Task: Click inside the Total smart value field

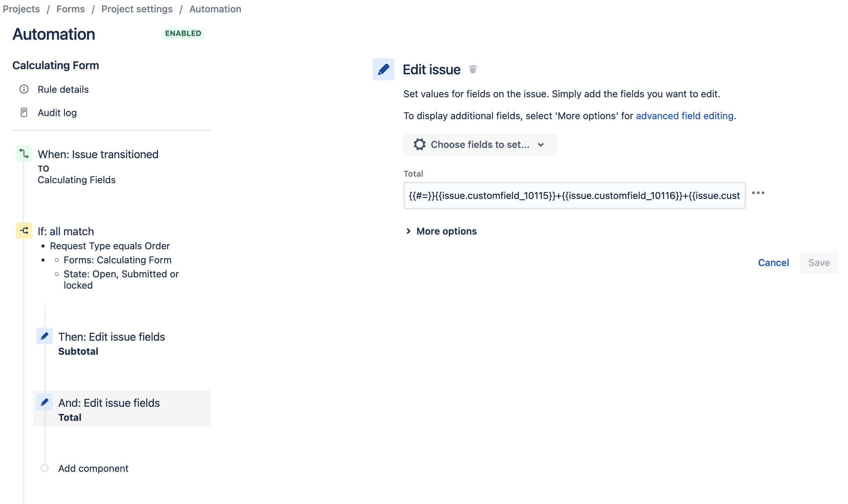Action: point(574,196)
